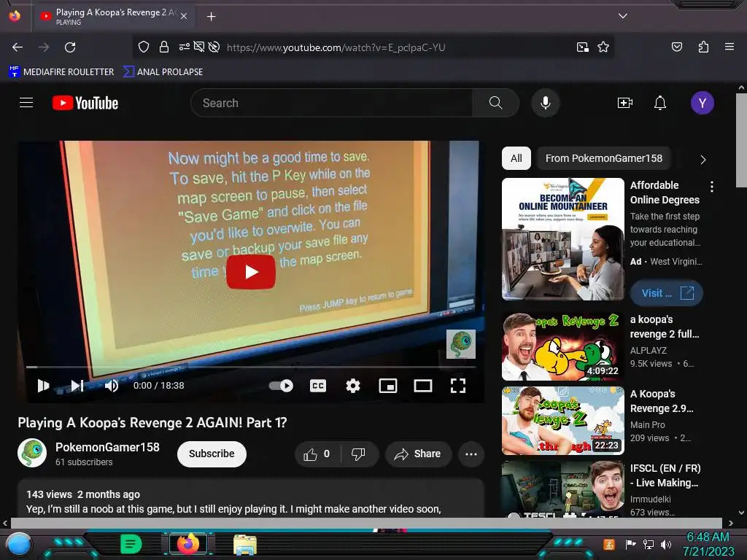747x560 pixels.
Task: Click the play button in the player controls
Action: (43, 386)
